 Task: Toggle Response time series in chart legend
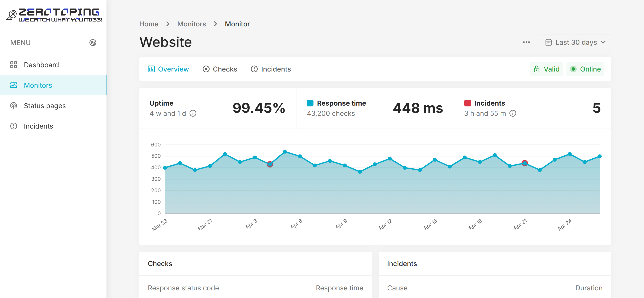[310, 103]
